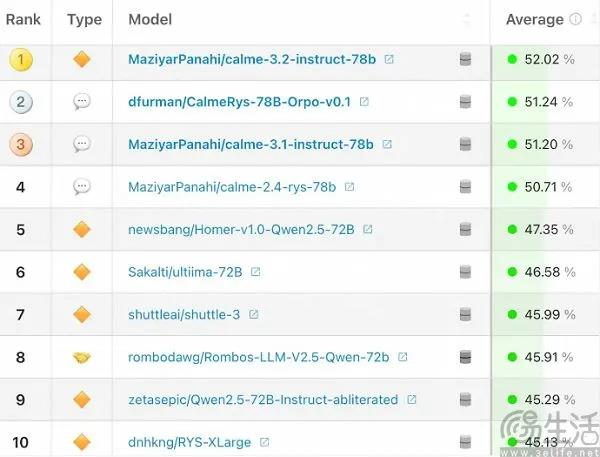
Task: Sort using the arrows in Model column header
Action: pos(466,19)
